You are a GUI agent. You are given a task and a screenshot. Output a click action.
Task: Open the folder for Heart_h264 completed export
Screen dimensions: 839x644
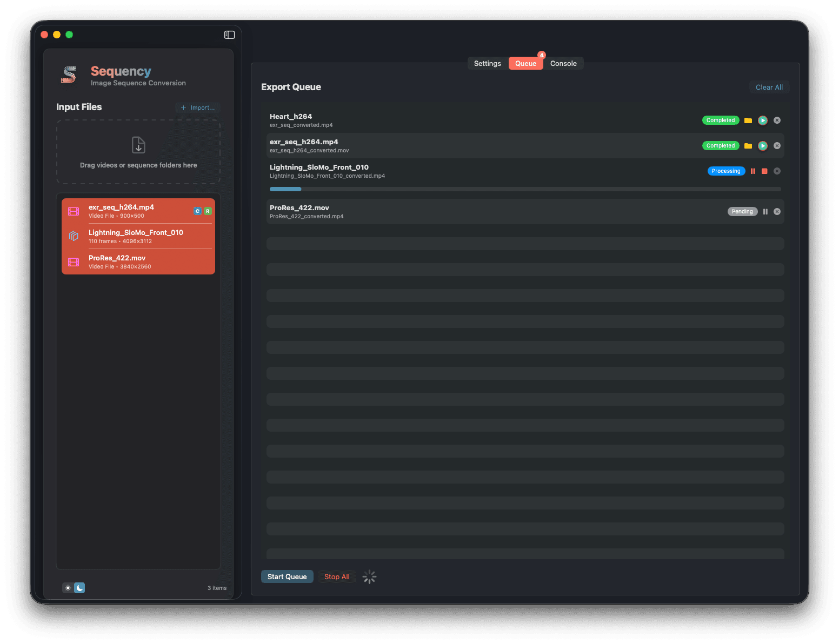pyautogui.click(x=748, y=120)
